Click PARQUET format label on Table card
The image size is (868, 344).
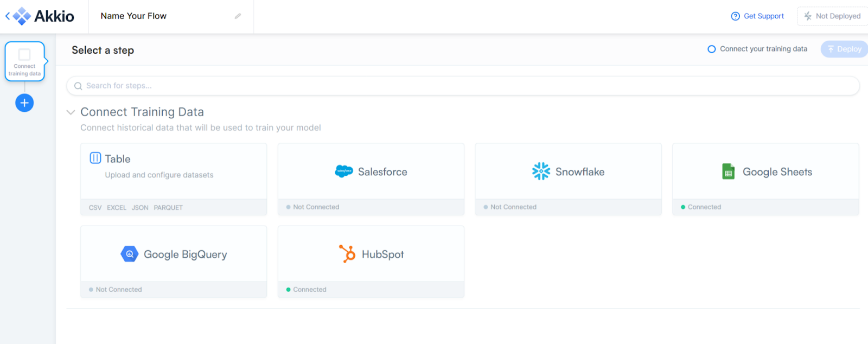[x=168, y=208]
